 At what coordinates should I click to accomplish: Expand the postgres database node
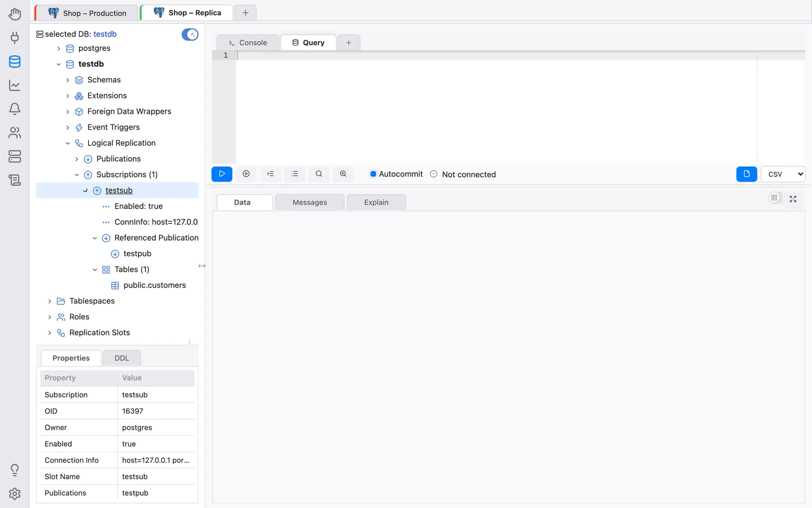coord(59,48)
